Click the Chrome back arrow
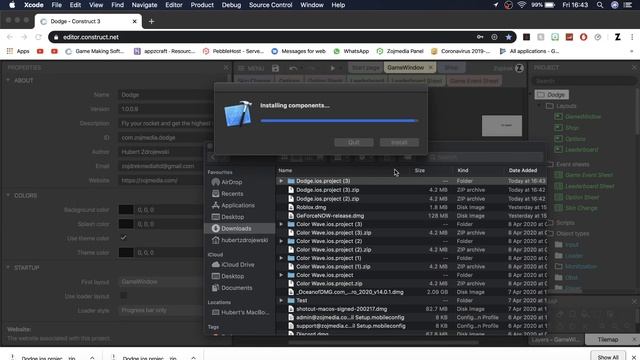 (10, 37)
